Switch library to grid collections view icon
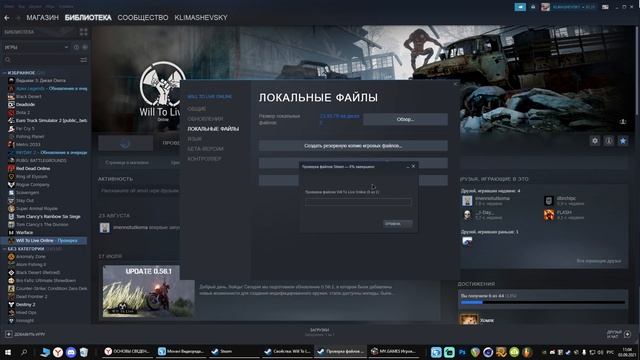 (x=84, y=32)
